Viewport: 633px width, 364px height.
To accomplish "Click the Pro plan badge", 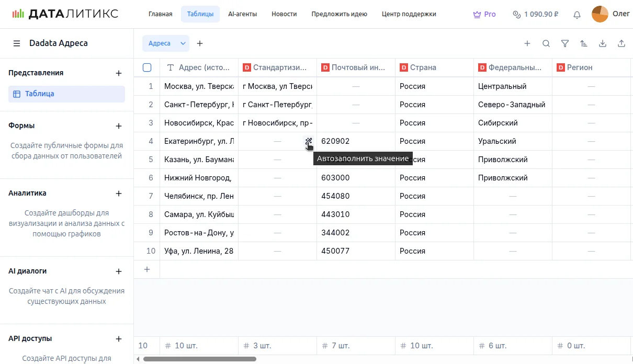I will (x=484, y=14).
